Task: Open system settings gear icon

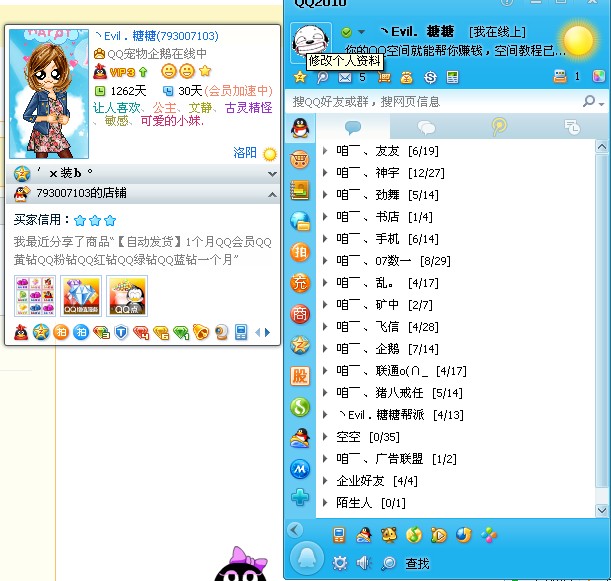Action: 340,563
